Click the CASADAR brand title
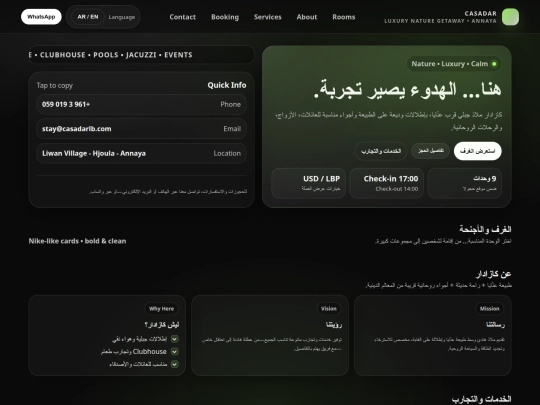The width and height of the screenshot is (540, 405). [x=480, y=13]
